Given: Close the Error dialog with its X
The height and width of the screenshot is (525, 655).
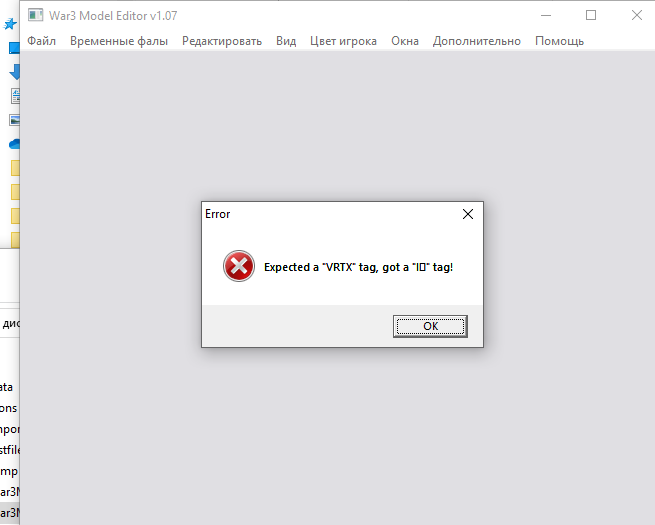Looking at the screenshot, I should click(468, 214).
